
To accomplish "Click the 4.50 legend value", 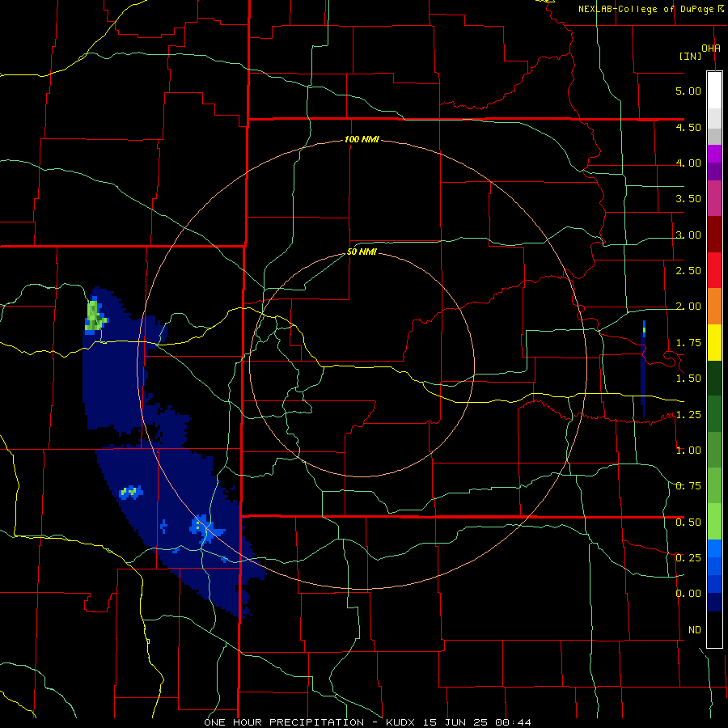I will click(x=688, y=127).
